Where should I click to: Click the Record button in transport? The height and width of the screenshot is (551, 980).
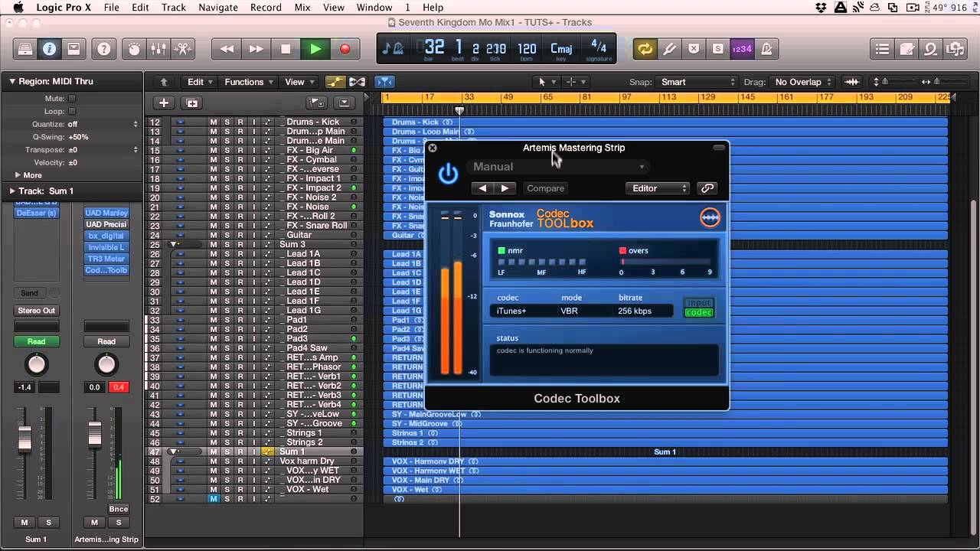(345, 49)
